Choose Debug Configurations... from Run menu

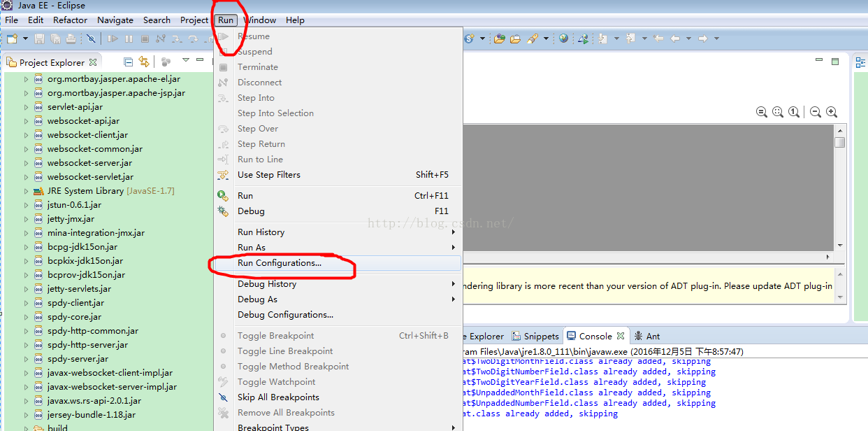click(x=338, y=315)
